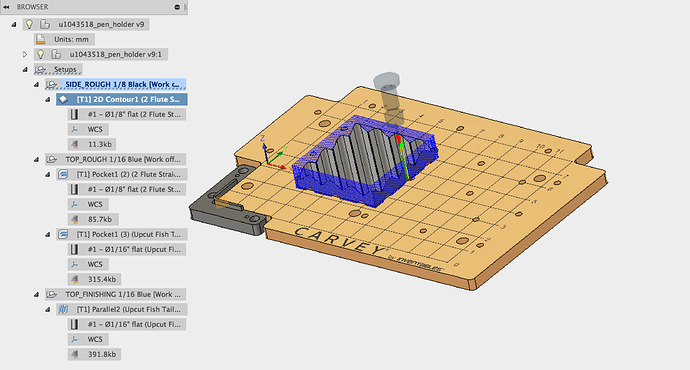The height and width of the screenshot is (370, 690).
Task: Select the TOP_FINISHING 1/16 Blue setup
Action: (x=123, y=294)
